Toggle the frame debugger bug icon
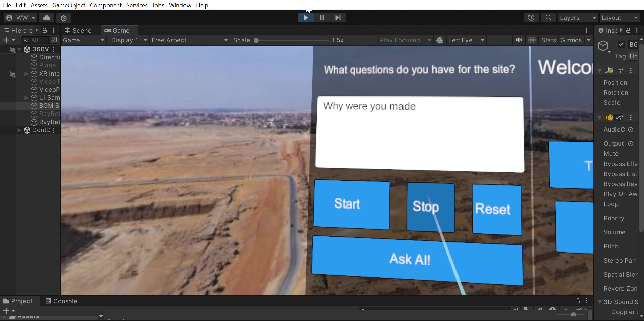Image resolution: width=644 pixels, height=321 pixels. 440,40
